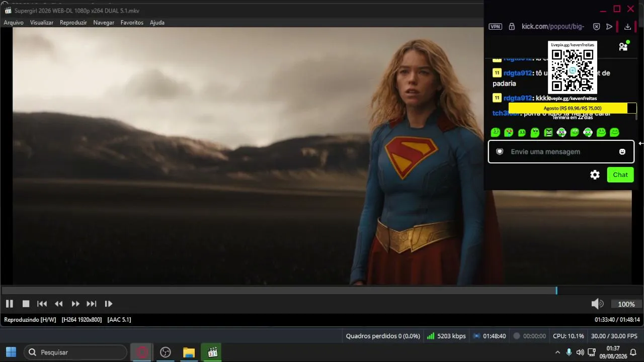This screenshot has width=644, height=362.
Task: Click username rdgta912 on the 'kkkk' message
Action: click(x=518, y=98)
